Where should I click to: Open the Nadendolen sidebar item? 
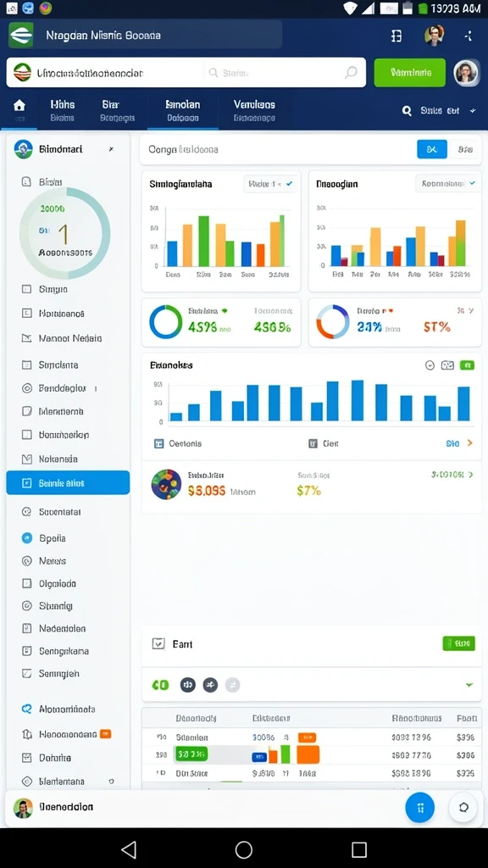pyautogui.click(x=62, y=628)
